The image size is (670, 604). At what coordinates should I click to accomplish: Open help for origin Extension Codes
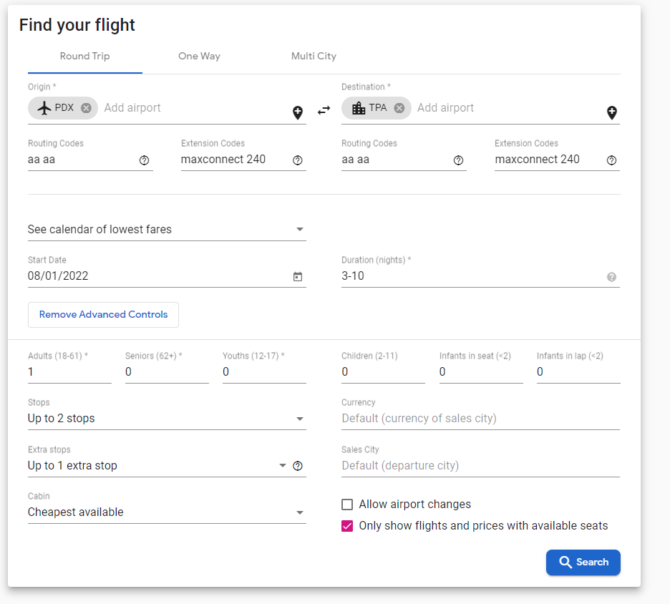pos(298,160)
